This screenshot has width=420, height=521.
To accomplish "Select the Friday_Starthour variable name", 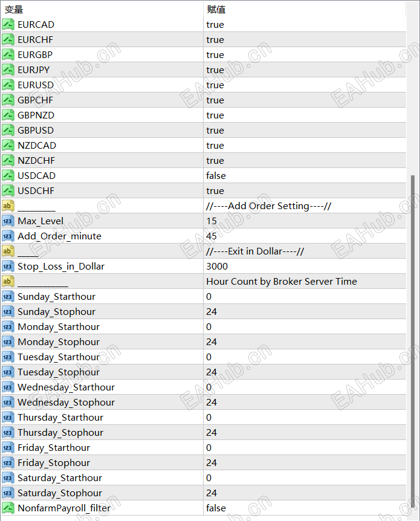I will (x=54, y=448).
